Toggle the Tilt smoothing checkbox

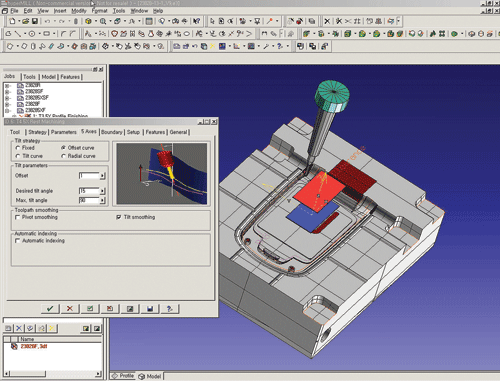coord(119,217)
